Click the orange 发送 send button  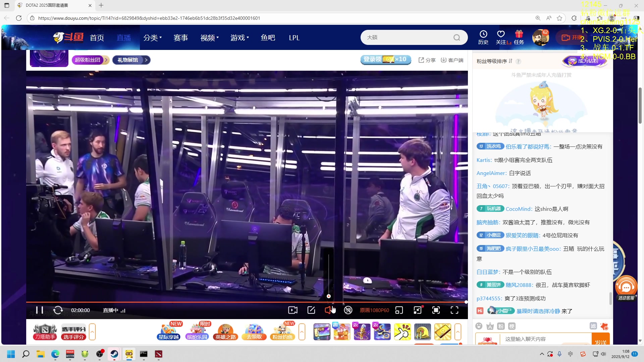pos(601,339)
